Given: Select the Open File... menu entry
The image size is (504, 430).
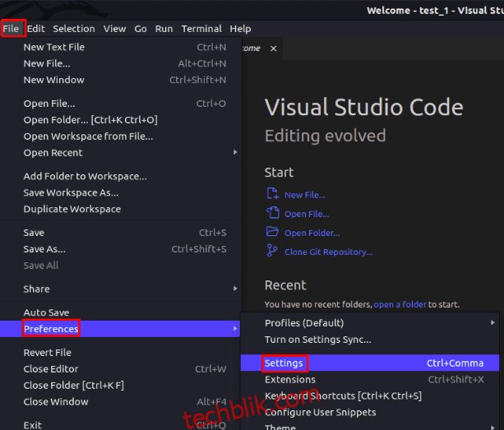Looking at the screenshot, I should pyautogui.click(x=120, y=104).
